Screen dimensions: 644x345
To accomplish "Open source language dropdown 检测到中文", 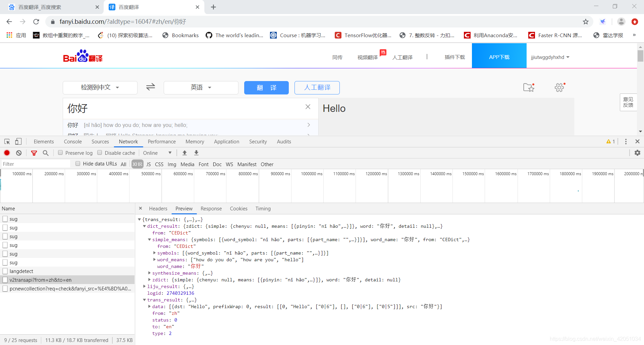I will pyautogui.click(x=100, y=87).
